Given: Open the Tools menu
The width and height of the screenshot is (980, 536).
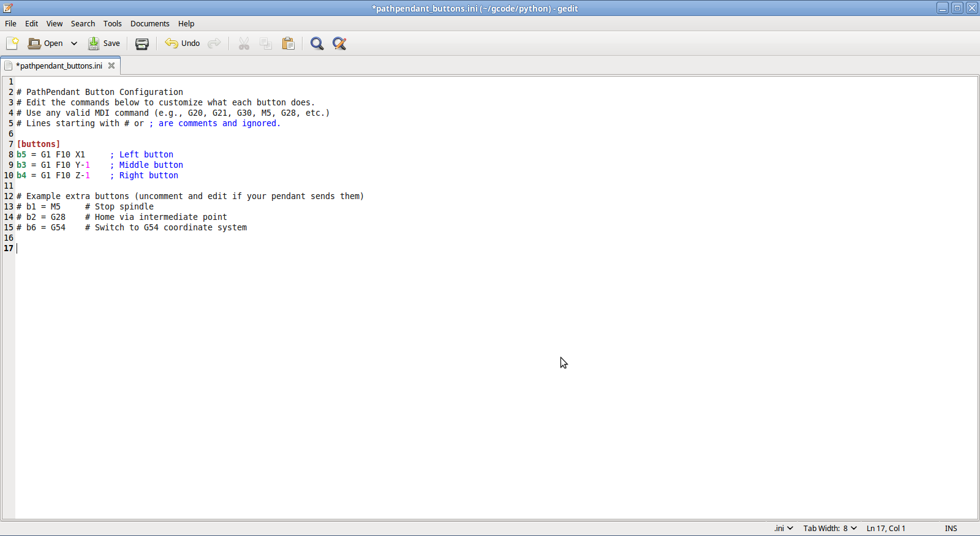Looking at the screenshot, I should tap(112, 24).
